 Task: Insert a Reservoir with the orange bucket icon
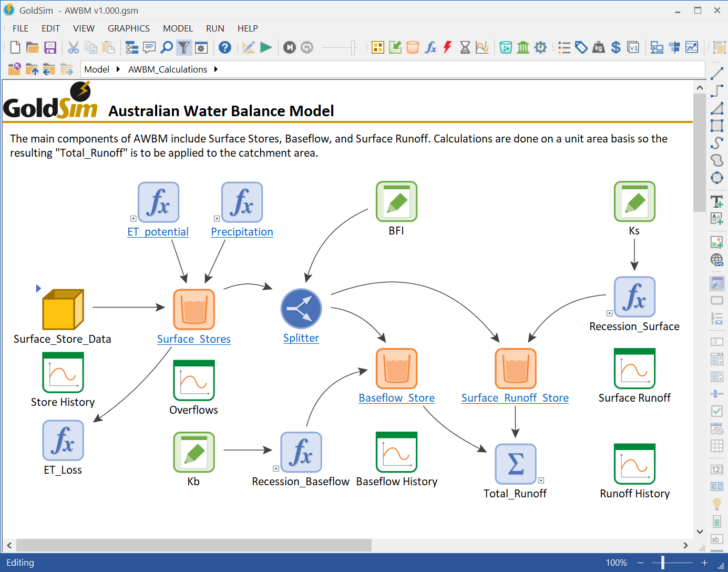(x=413, y=47)
